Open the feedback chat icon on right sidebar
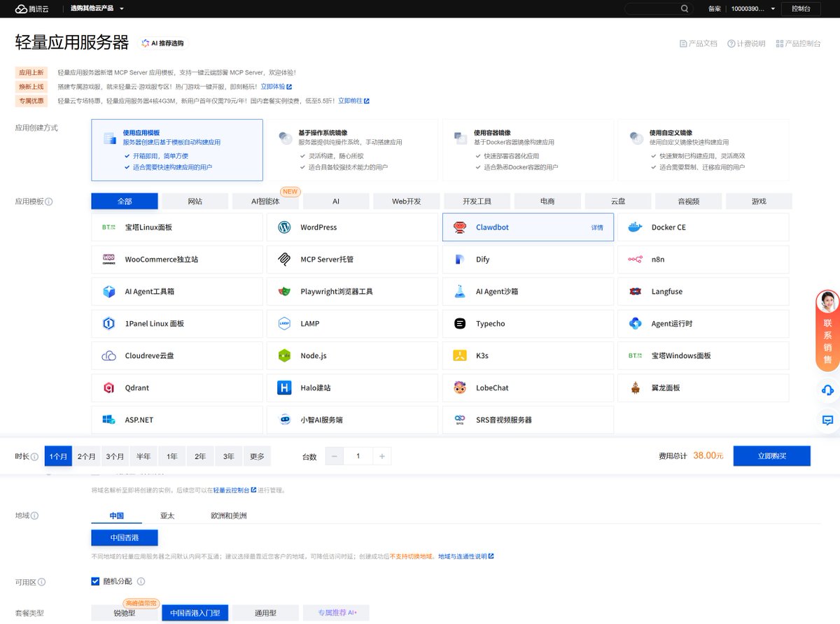The image size is (840, 624). (x=827, y=420)
